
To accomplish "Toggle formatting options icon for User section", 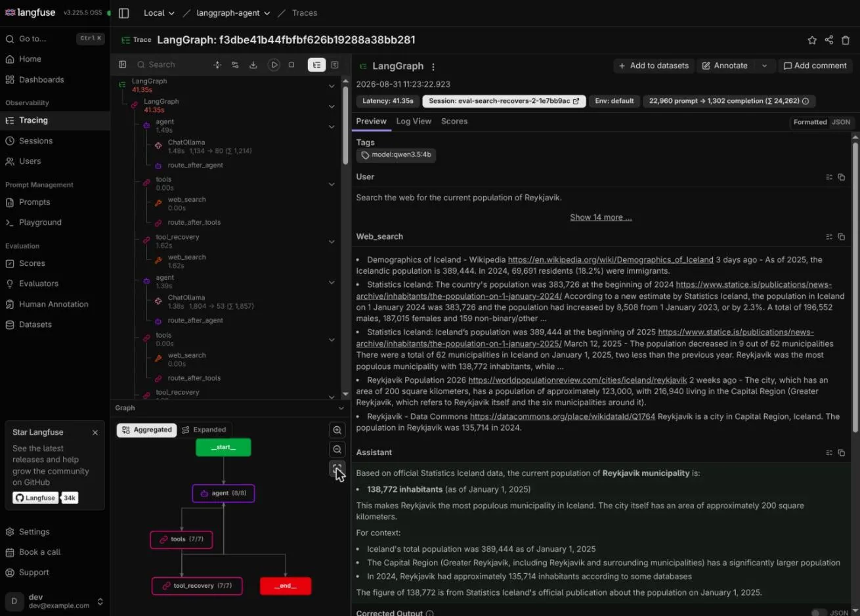I will (x=829, y=177).
